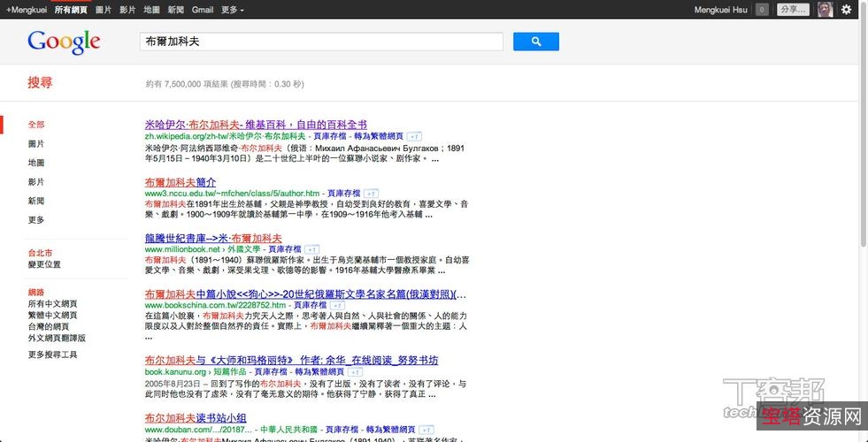Click 變更位置 under 台北市
This screenshot has height=442, width=868.
click(x=44, y=264)
